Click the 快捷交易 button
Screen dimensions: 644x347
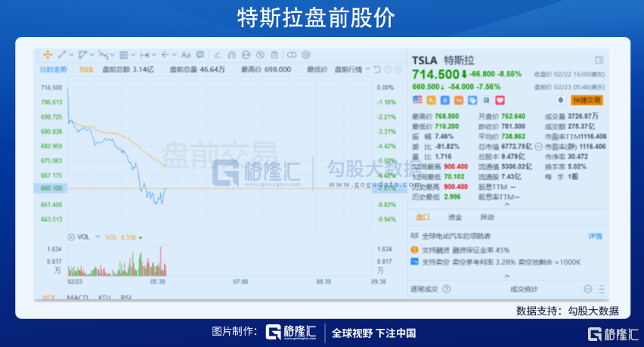click(587, 100)
